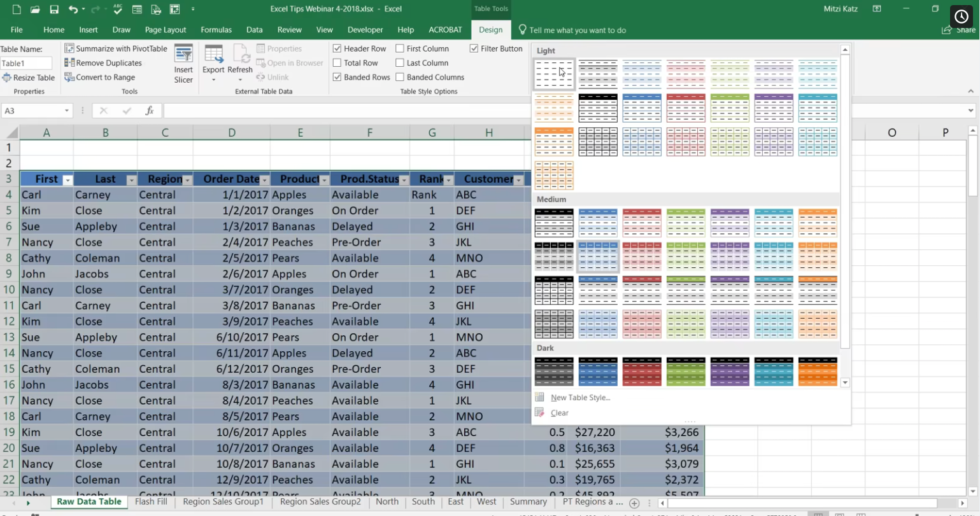
Task: Click the Refresh icon in External Table Data
Action: tap(240, 54)
